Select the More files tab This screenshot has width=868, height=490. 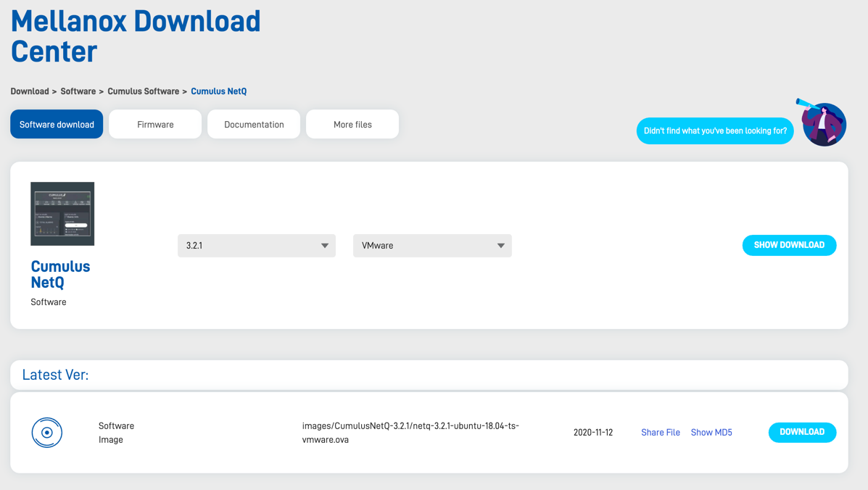pos(352,125)
